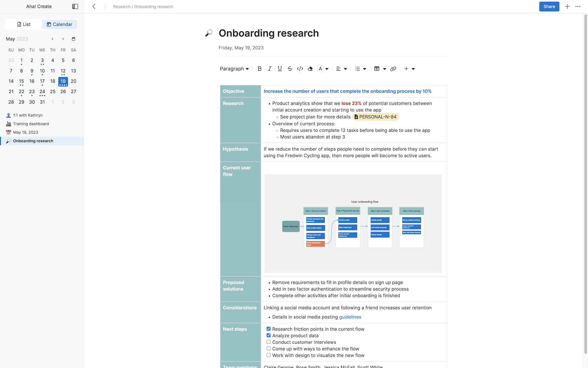Screen dimensions: 588x368
Task: Jump to today using calendar icon
Action: tap(73, 39)
